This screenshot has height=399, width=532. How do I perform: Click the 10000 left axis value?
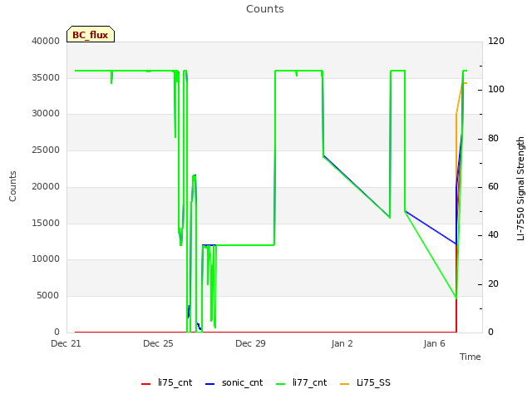tap(46, 259)
